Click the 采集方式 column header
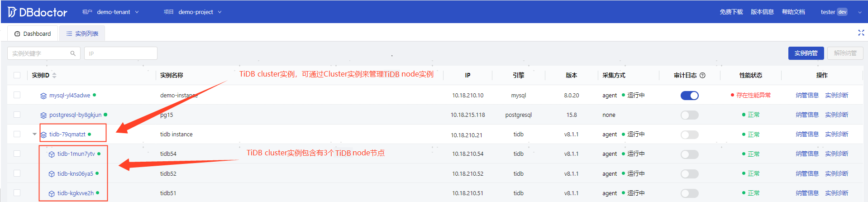Viewport: 868px width, 202px height. [x=614, y=75]
